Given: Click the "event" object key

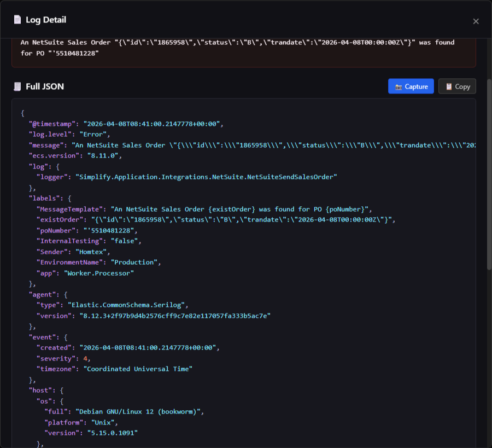Looking at the screenshot, I should point(43,337).
